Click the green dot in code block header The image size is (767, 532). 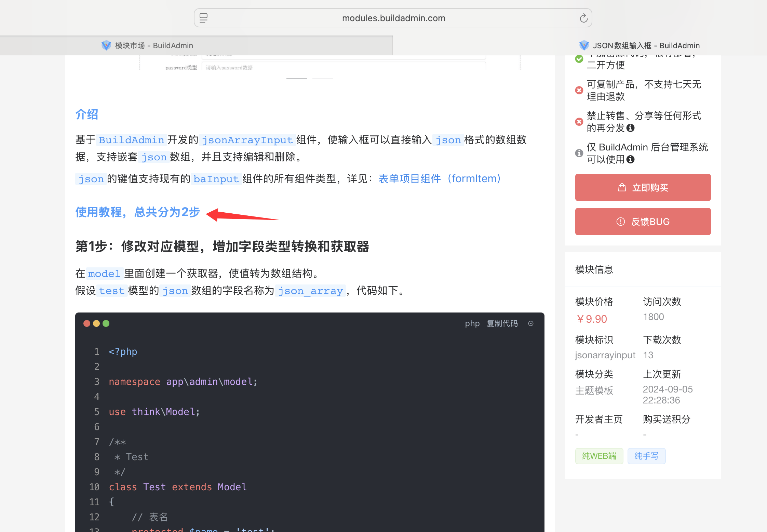(x=106, y=323)
